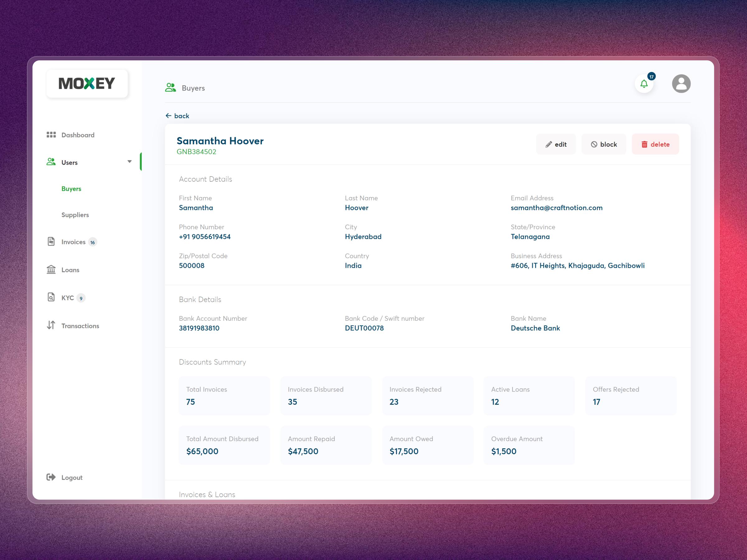This screenshot has height=560, width=747.
Task: Click the Buyers page title
Action: 193,88
